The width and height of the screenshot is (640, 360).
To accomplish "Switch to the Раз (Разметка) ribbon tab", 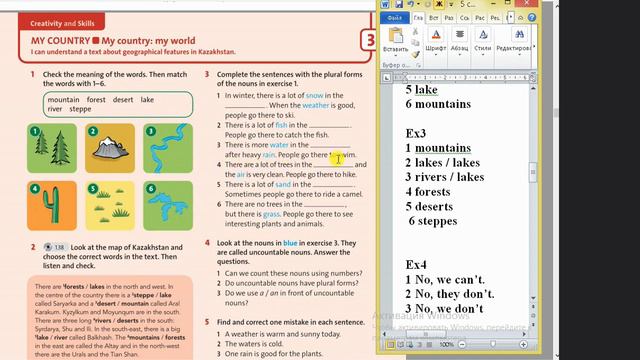I will click(x=449, y=18).
